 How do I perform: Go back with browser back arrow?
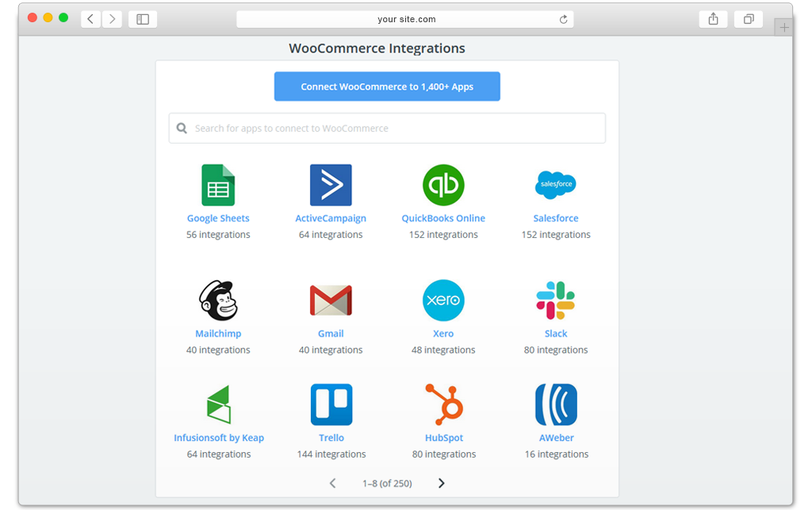(90, 19)
